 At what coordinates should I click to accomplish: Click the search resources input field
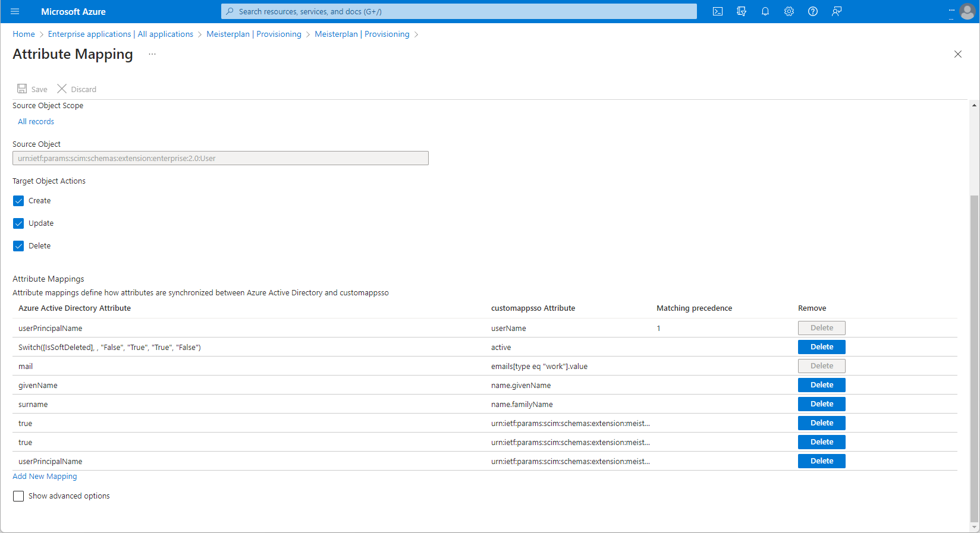[x=458, y=11]
